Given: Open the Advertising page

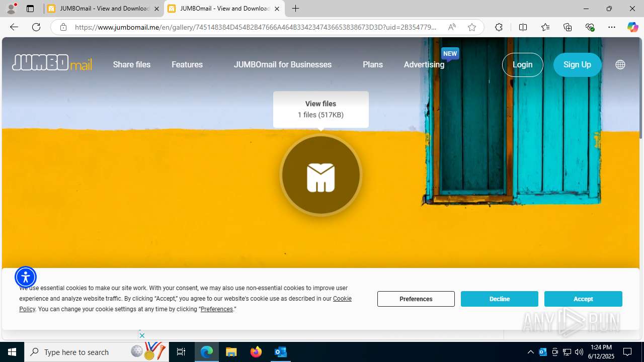Looking at the screenshot, I should [424, 64].
